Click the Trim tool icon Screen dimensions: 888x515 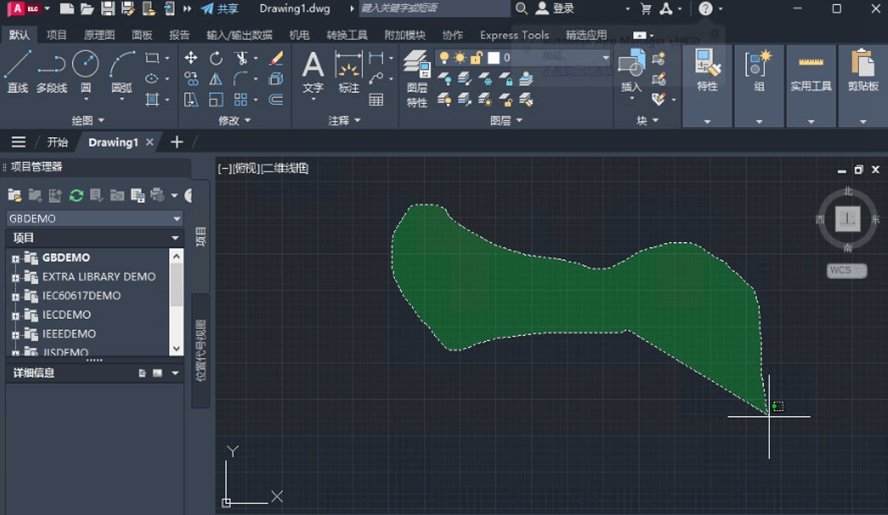241,58
